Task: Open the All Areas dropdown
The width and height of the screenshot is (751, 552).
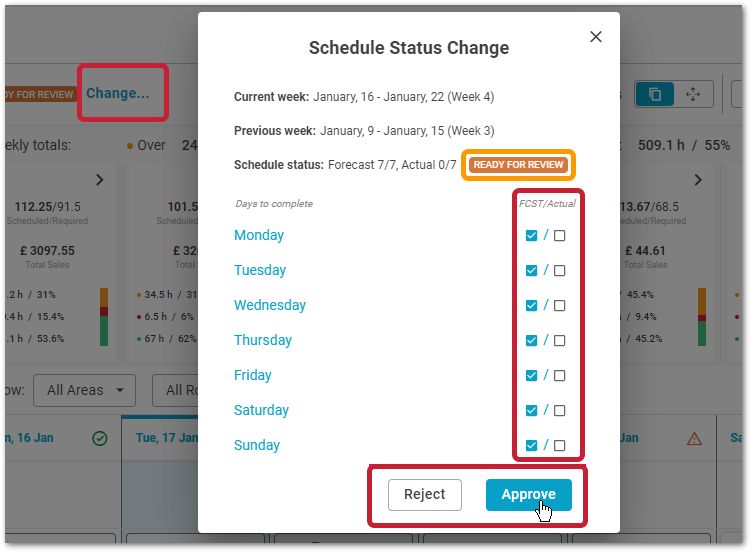Action: tap(84, 390)
